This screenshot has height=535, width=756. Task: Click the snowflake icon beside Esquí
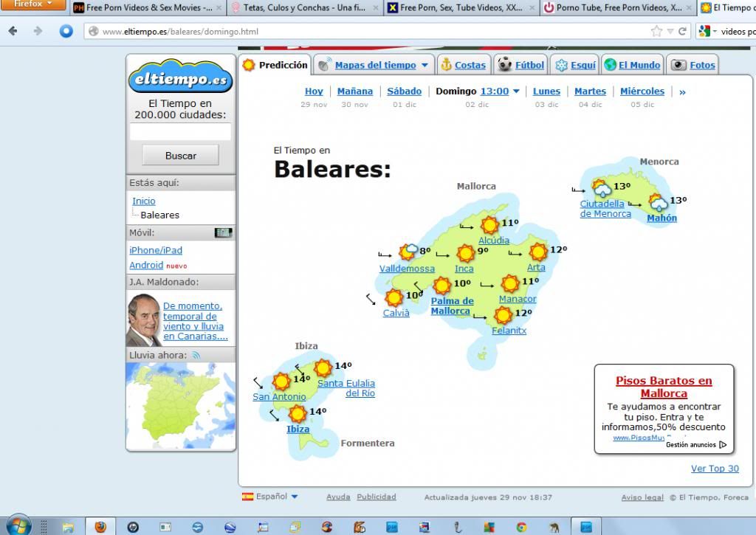[x=561, y=65]
